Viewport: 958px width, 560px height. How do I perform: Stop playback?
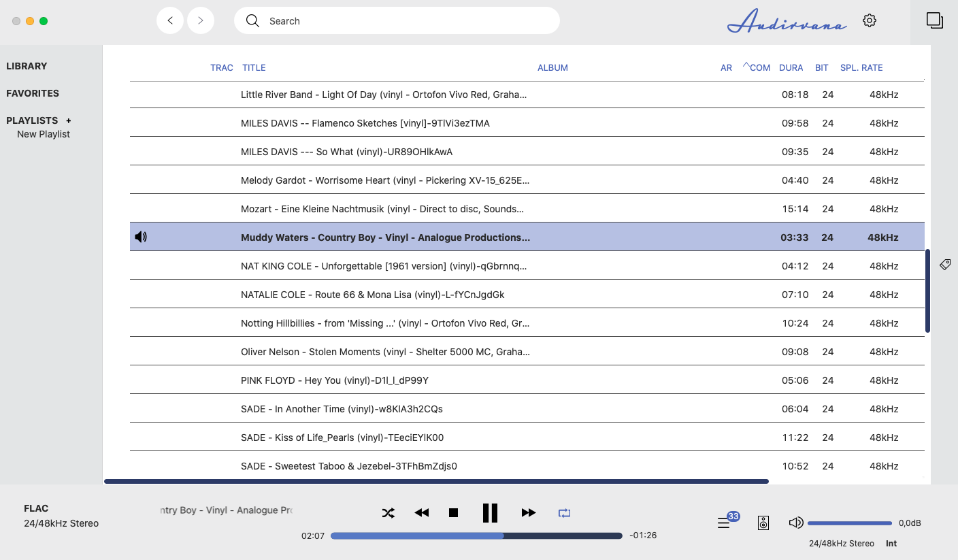click(454, 513)
